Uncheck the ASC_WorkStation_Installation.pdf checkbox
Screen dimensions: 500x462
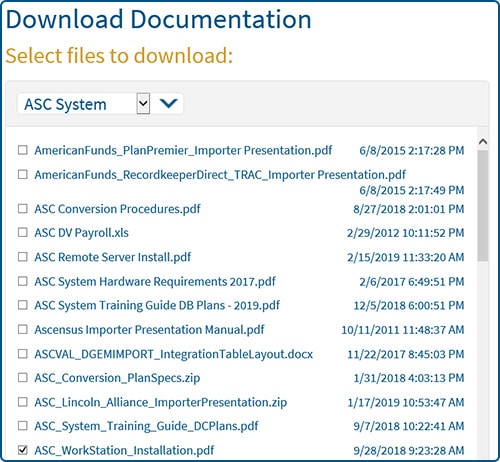click(23, 450)
